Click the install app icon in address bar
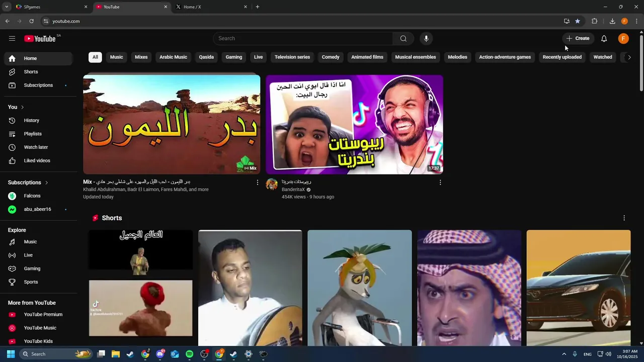 [567, 21]
